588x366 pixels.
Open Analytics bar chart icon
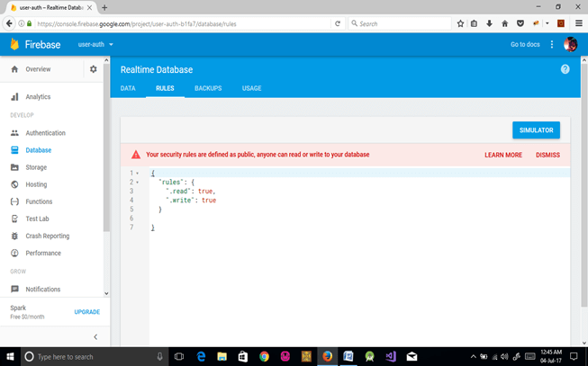[x=14, y=96]
